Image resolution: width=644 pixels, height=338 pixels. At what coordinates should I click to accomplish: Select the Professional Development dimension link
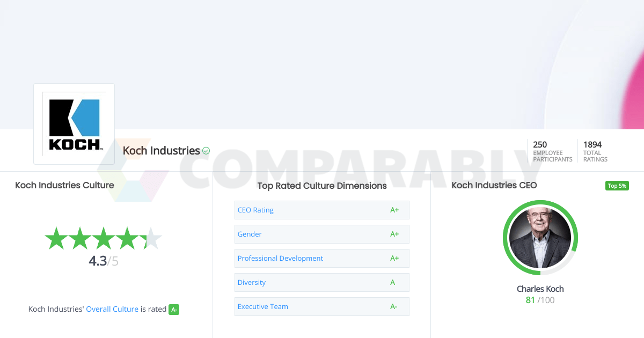point(280,258)
